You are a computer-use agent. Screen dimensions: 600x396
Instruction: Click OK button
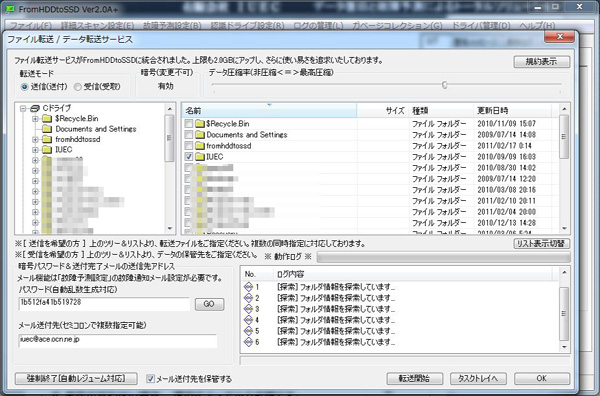(x=541, y=379)
